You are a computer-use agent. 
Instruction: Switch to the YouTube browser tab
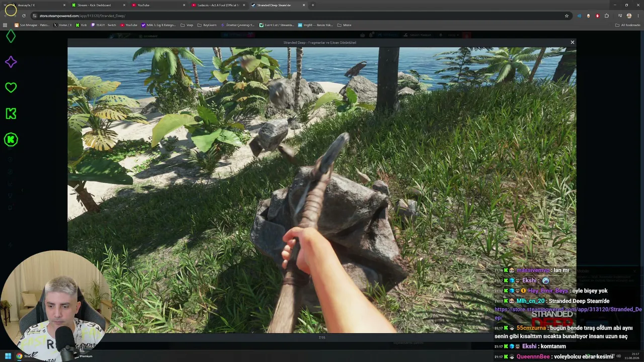pyautogui.click(x=158, y=5)
